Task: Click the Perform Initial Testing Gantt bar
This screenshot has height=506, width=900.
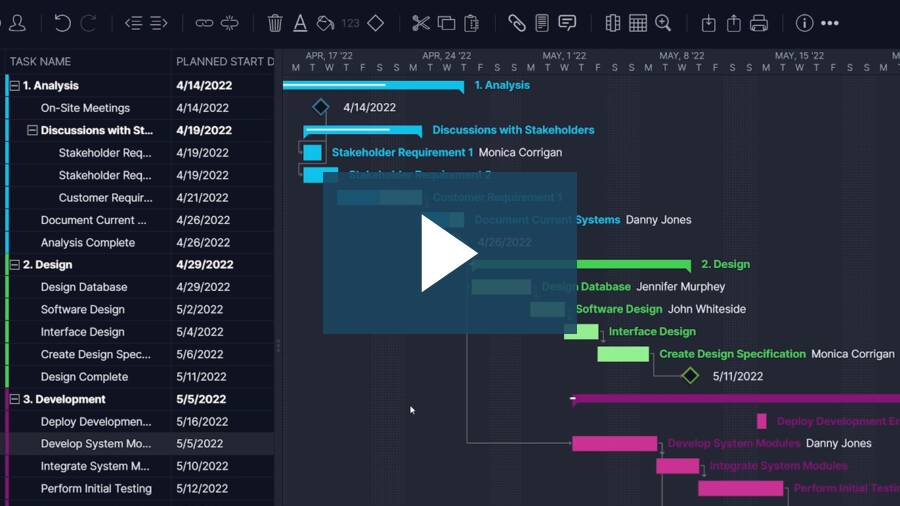Action: click(x=740, y=488)
